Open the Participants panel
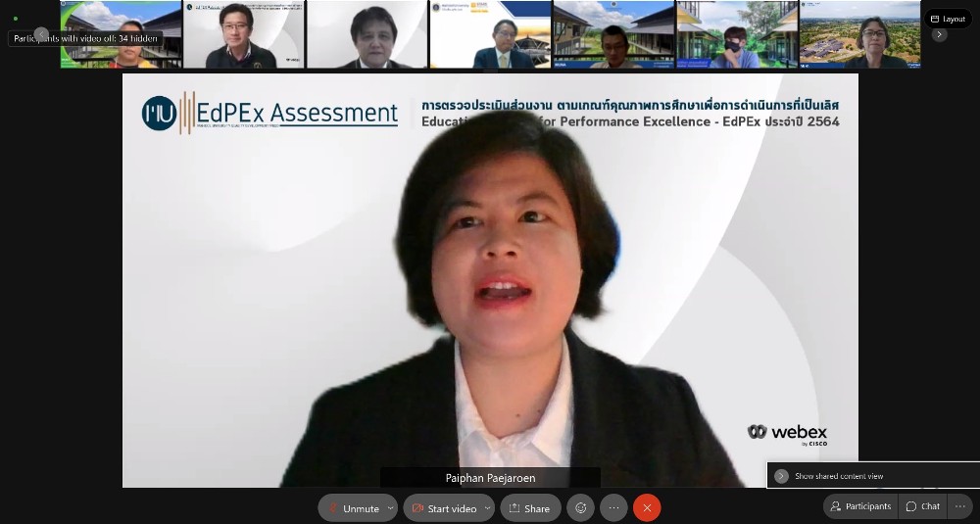The image size is (980, 524). [859, 506]
